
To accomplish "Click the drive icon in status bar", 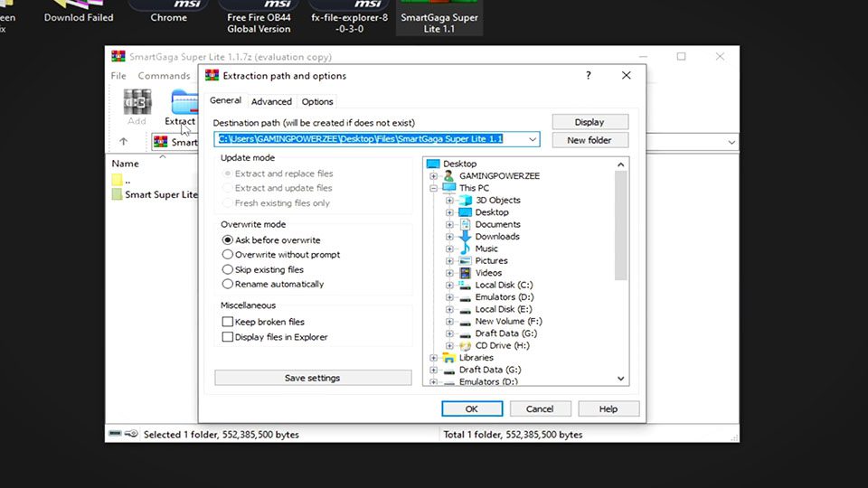I will (115, 433).
